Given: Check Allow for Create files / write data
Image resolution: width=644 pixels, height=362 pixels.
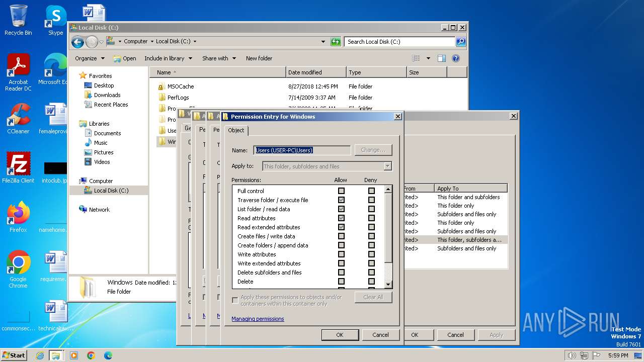Looking at the screenshot, I should tap(341, 236).
